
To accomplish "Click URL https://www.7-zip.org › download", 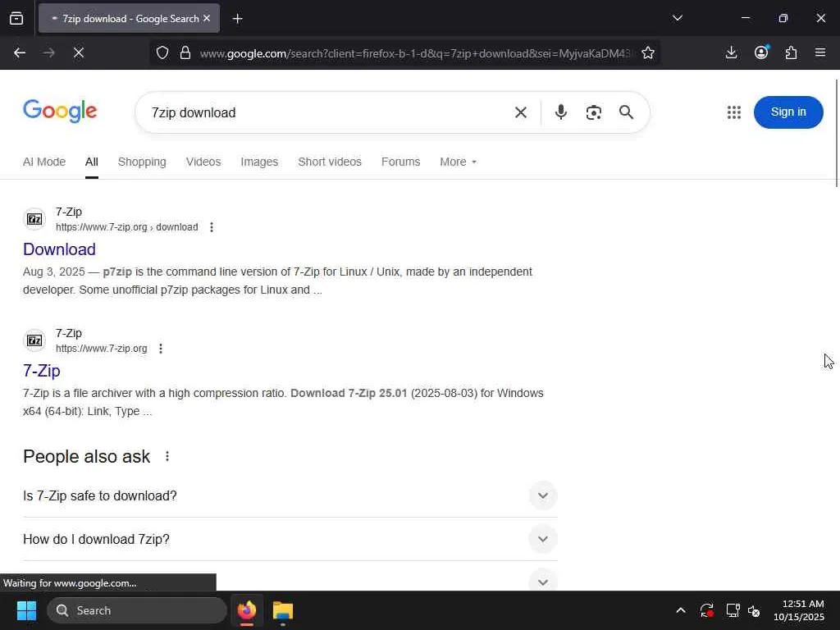I will 127,227.
